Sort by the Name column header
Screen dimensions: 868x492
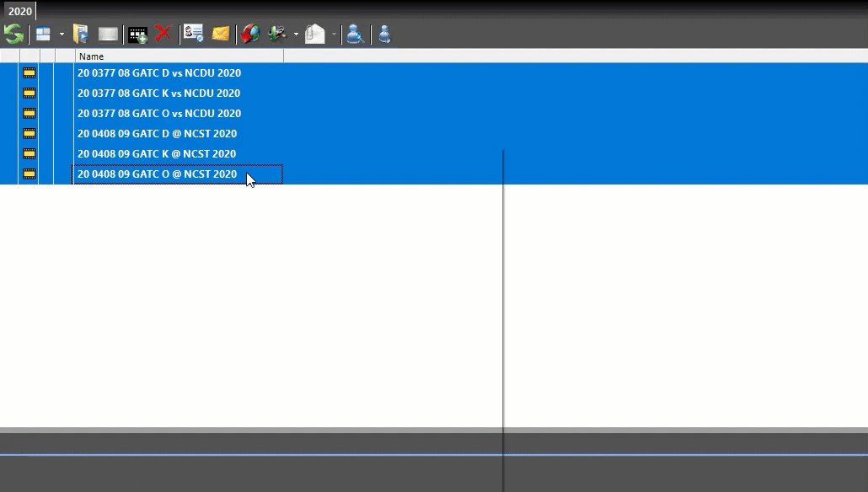(x=179, y=56)
